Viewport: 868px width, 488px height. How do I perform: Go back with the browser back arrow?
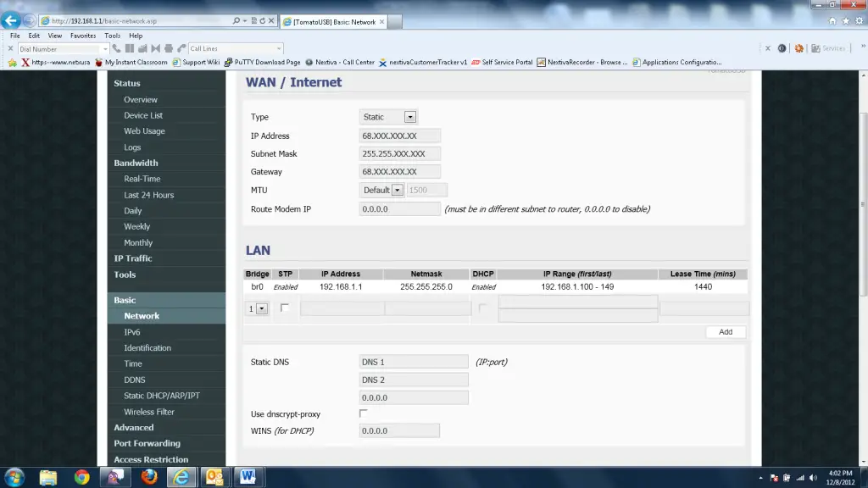tap(10, 20)
